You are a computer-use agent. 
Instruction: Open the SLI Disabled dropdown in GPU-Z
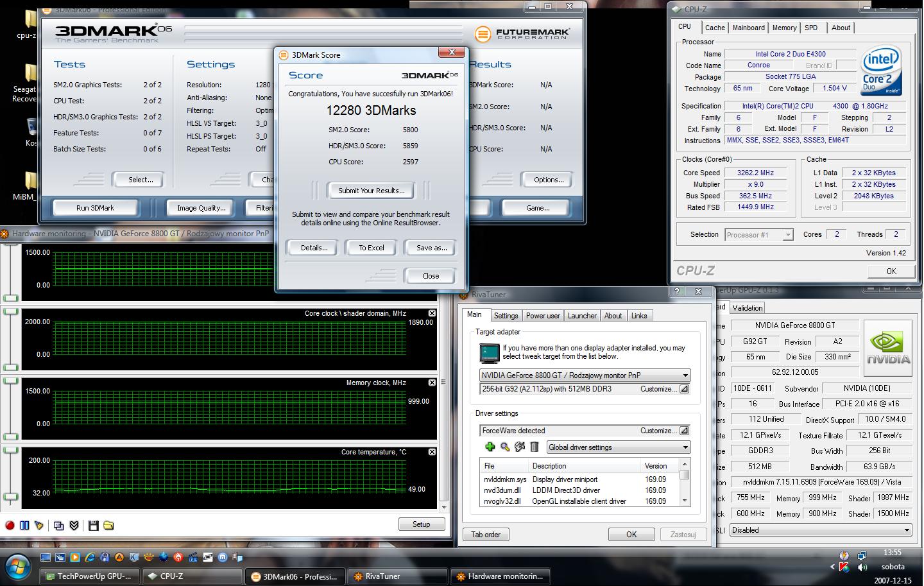click(x=820, y=530)
